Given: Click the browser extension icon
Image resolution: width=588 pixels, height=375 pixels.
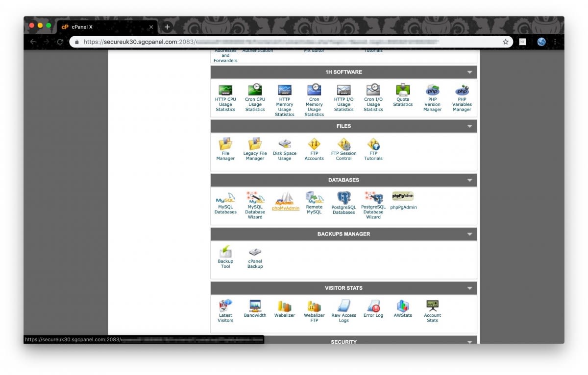Looking at the screenshot, I should tap(523, 42).
